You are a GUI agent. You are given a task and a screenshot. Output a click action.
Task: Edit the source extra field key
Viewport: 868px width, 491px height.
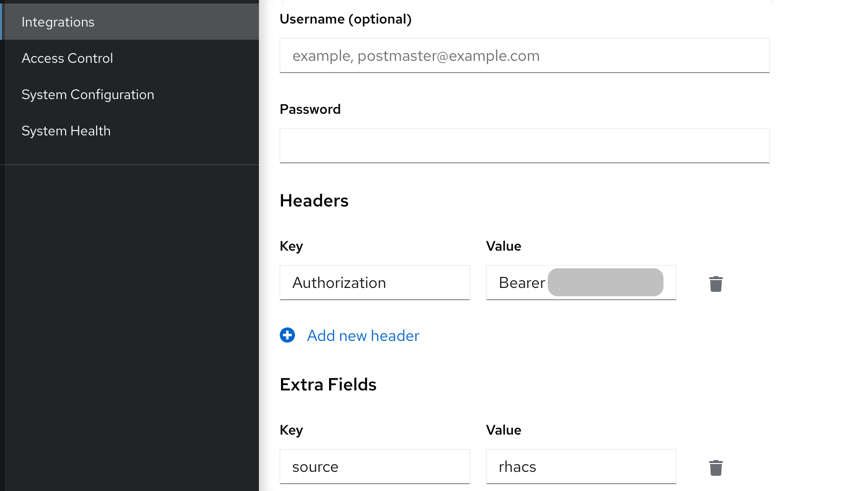374,466
